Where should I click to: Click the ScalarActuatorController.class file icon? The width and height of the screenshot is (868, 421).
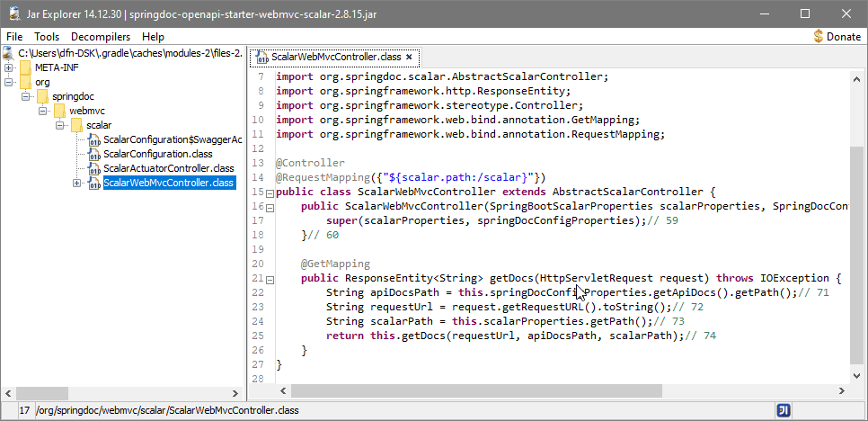(94, 168)
